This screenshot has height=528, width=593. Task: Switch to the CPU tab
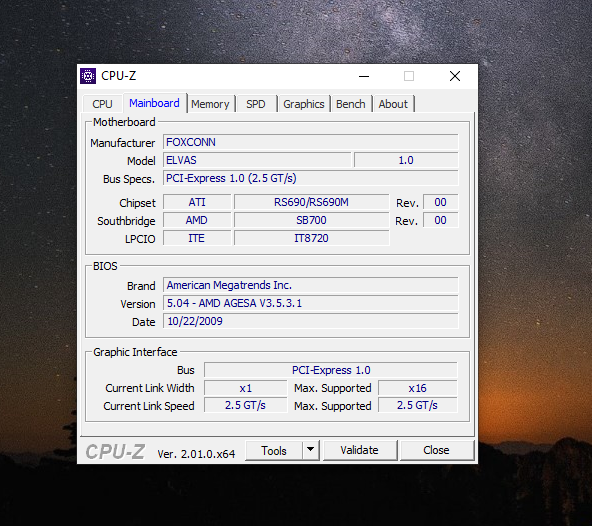[102, 104]
